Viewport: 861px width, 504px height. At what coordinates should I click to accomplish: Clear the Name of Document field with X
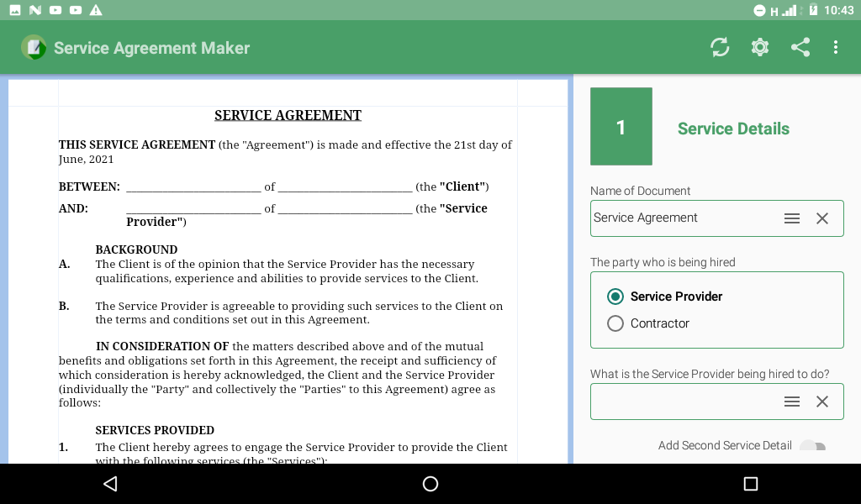pos(822,218)
